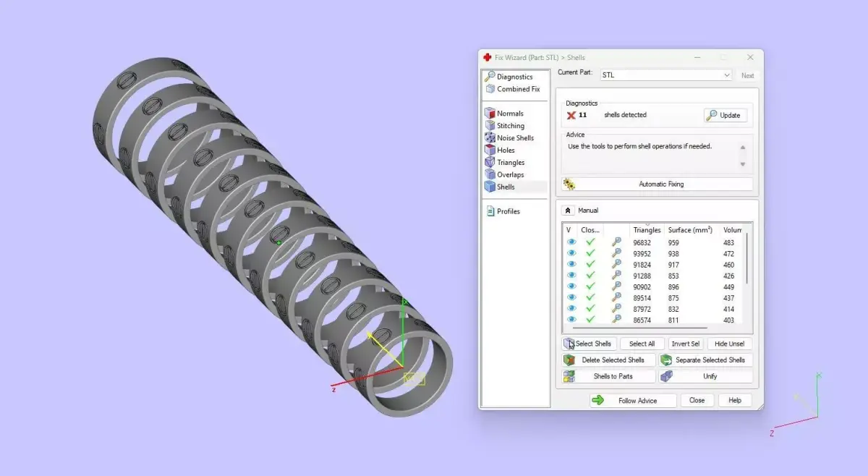Click Select All shells button
This screenshot has height=476, width=868.
pyautogui.click(x=642, y=344)
